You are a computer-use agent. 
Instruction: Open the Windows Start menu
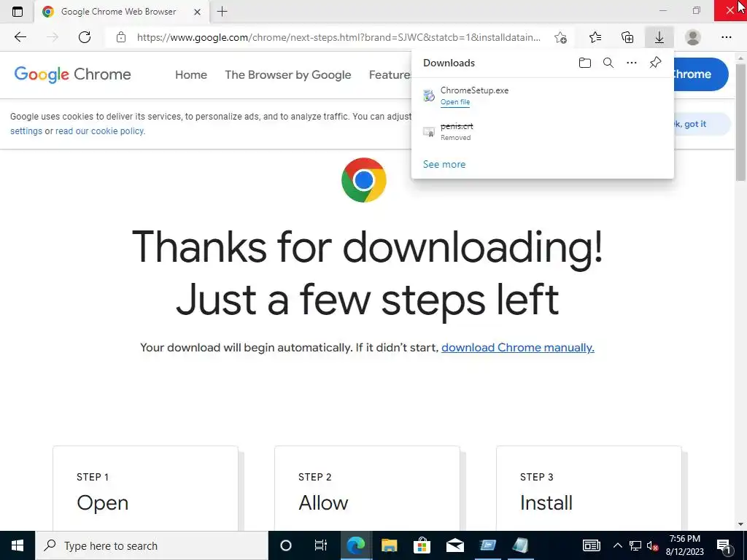click(x=18, y=545)
